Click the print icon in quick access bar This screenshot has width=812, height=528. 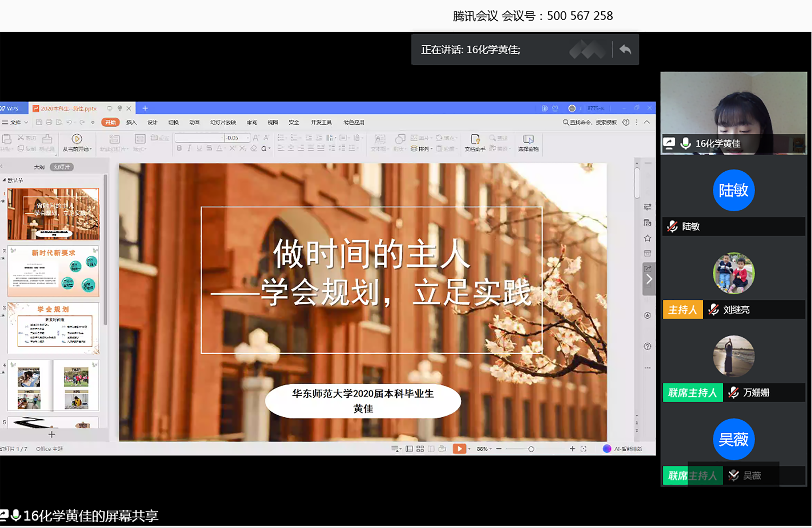tap(49, 122)
